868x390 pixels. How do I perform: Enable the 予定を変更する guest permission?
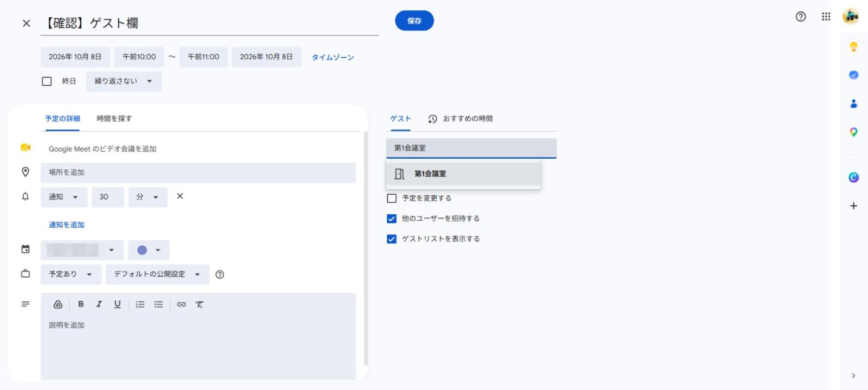392,198
